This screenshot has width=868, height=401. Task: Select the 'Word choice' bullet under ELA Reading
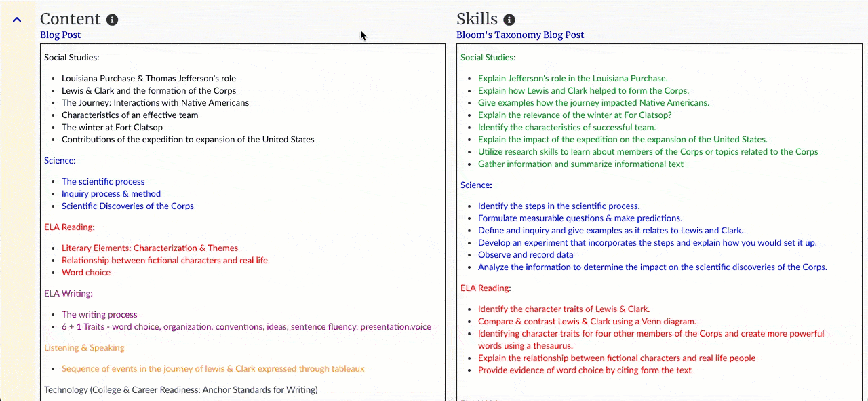[x=86, y=272]
